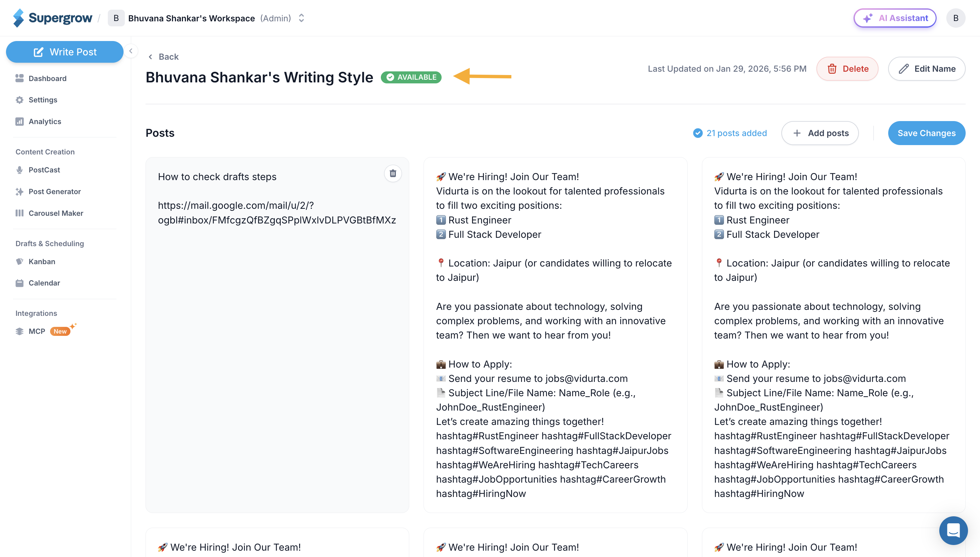This screenshot has height=557, width=980.
Task: Click the mail.google.com URL text
Action: tap(277, 213)
